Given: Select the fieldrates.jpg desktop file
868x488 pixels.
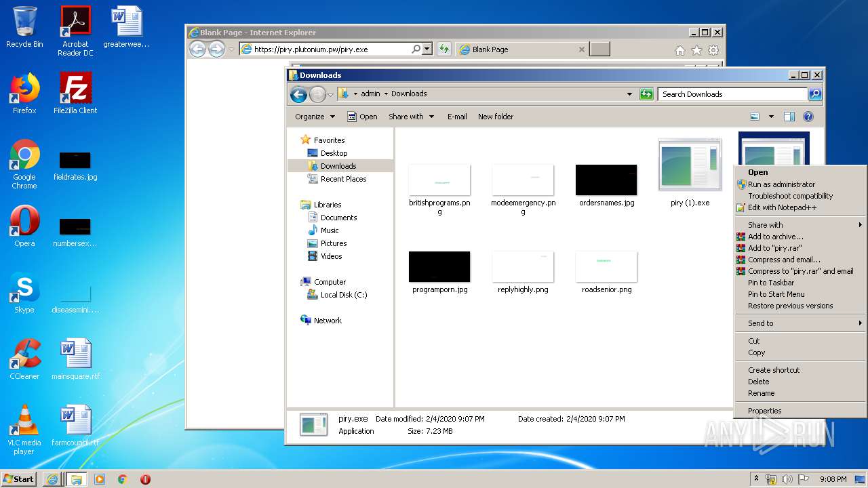Looking at the screenshot, I should coord(75,165).
